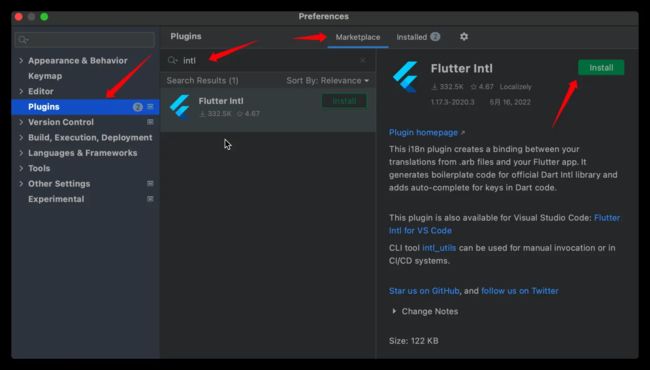Select Plugins in settings tree
This screenshot has height=370, width=650.
pyautogui.click(x=85, y=106)
